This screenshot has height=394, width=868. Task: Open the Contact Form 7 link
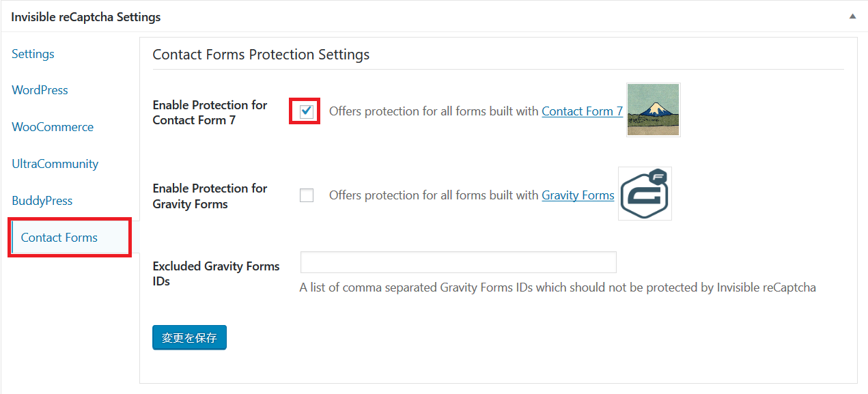582,111
